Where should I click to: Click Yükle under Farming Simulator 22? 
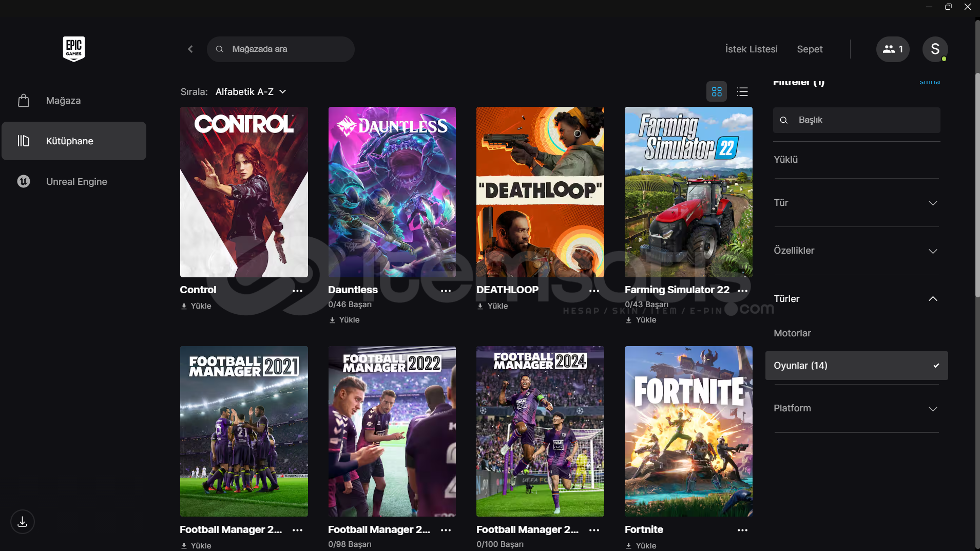click(x=641, y=320)
